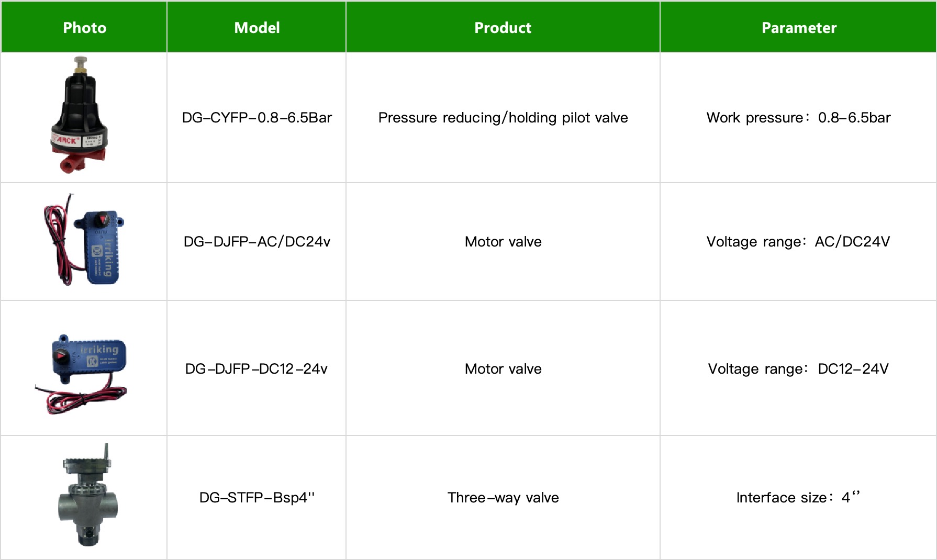The image size is (937, 560).
Task: Click Pressure reducing/holding pilot valve text
Action: pos(503,117)
